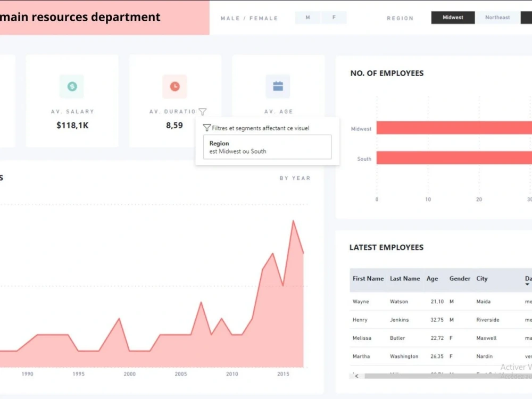Image resolution: width=532 pixels, height=399 pixels.
Task: Select the M gender filter
Action: 307,17
